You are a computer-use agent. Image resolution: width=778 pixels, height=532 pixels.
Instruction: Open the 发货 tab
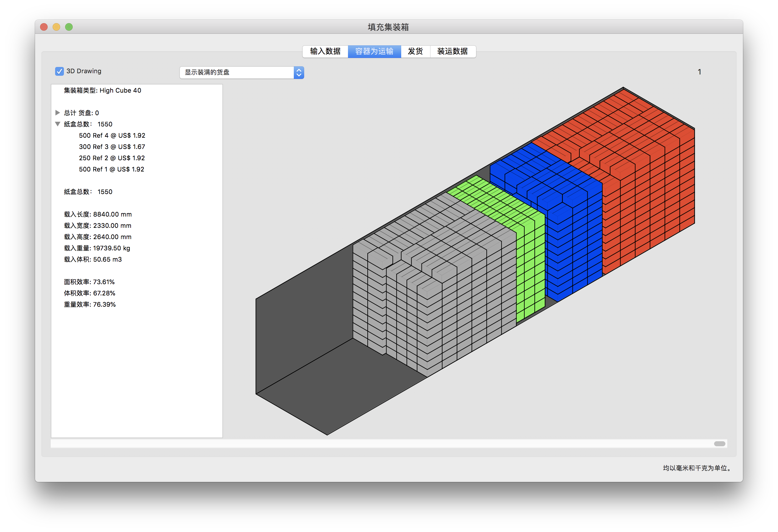click(x=415, y=51)
